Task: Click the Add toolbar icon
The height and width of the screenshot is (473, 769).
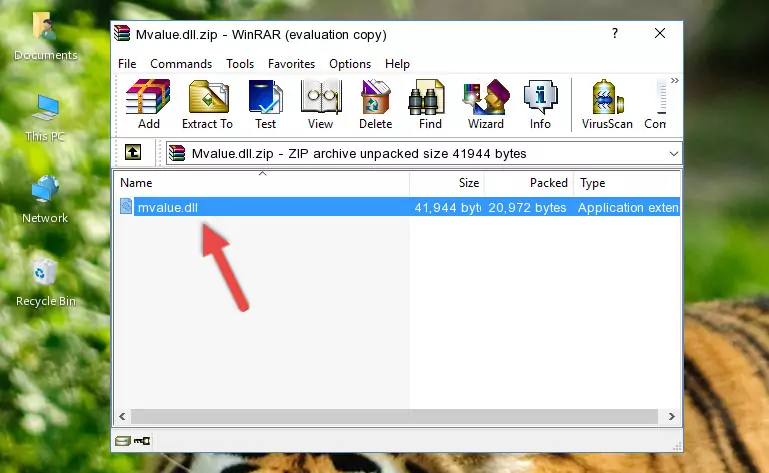Action: point(148,105)
